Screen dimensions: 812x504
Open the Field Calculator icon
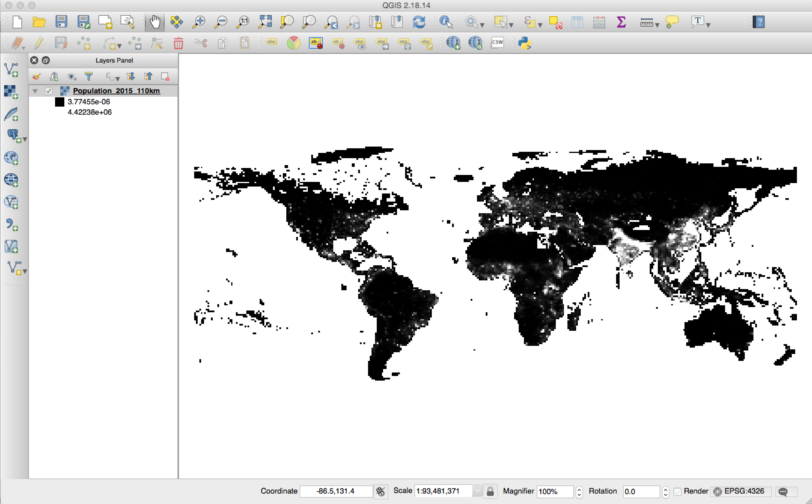[x=599, y=22]
